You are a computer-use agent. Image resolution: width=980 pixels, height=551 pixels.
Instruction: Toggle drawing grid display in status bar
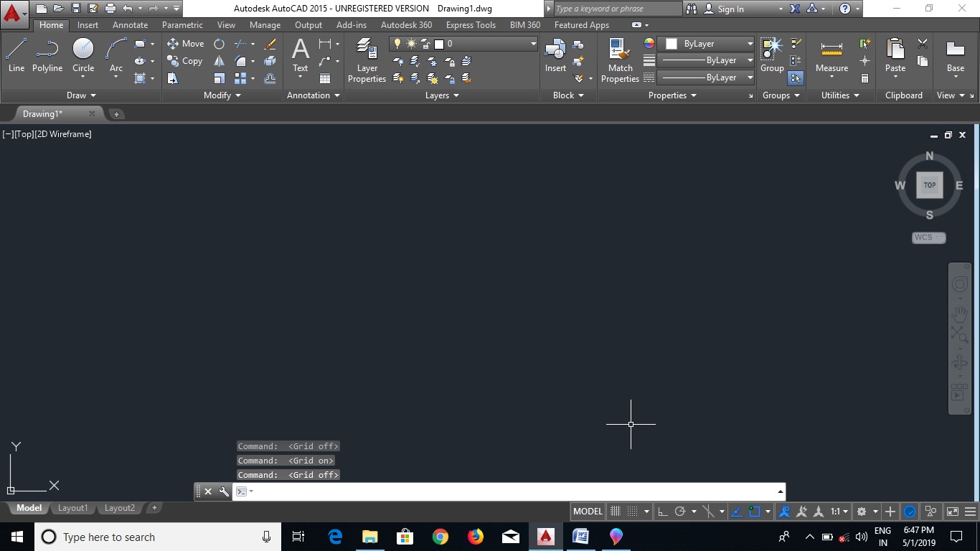coord(615,512)
